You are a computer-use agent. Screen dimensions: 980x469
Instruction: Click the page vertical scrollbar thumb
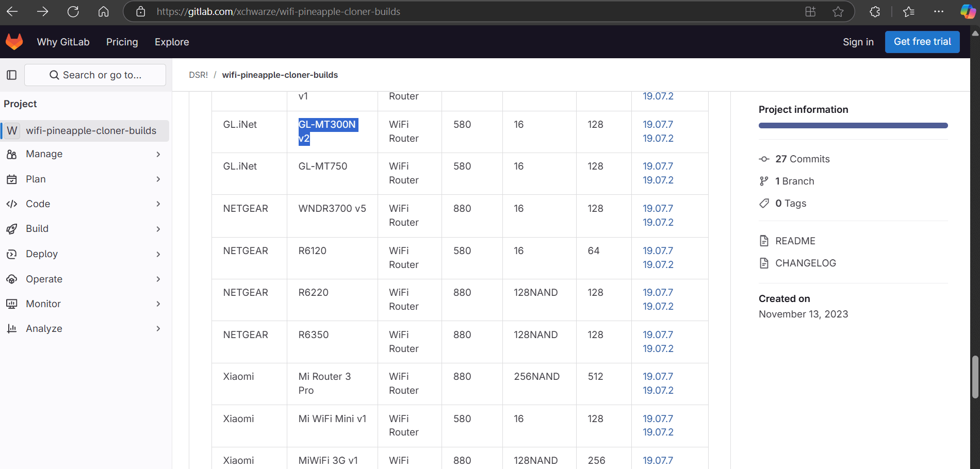click(x=975, y=376)
